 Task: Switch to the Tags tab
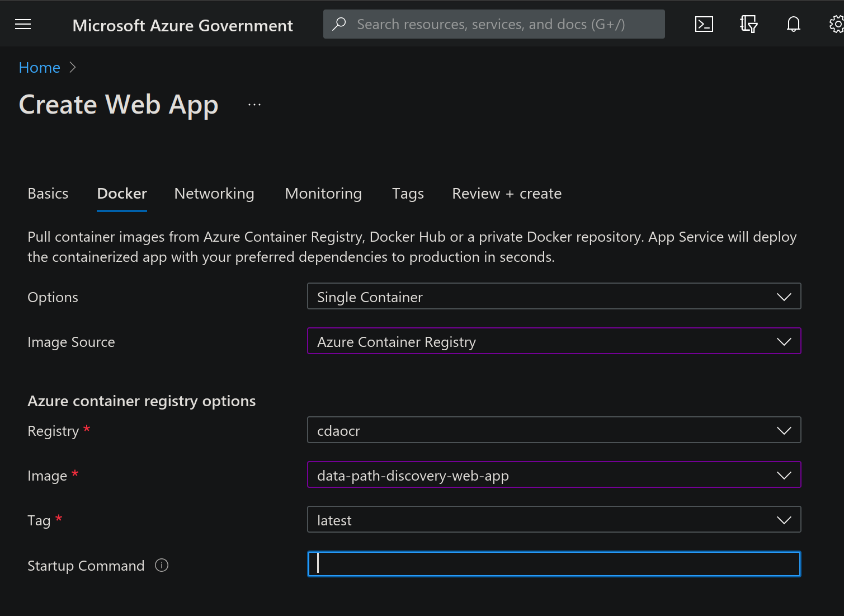coord(408,194)
